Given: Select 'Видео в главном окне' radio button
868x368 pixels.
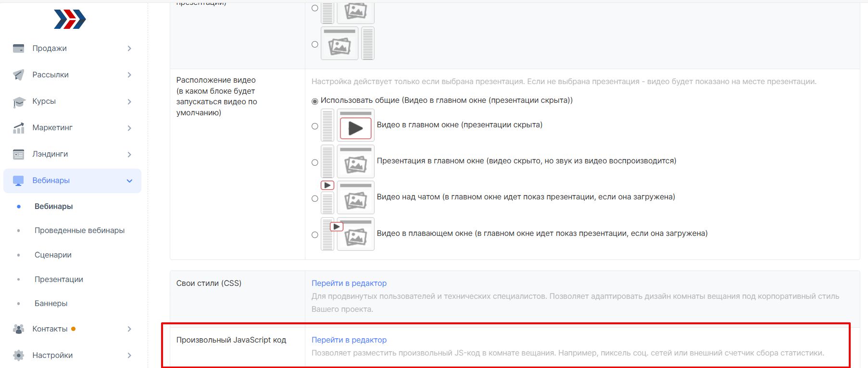Looking at the screenshot, I should [x=315, y=126].
